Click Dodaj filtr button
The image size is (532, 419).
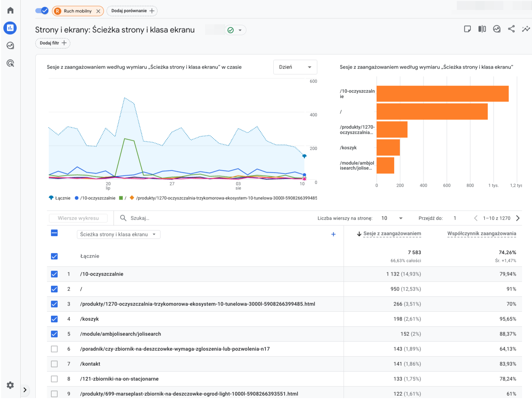53,43
